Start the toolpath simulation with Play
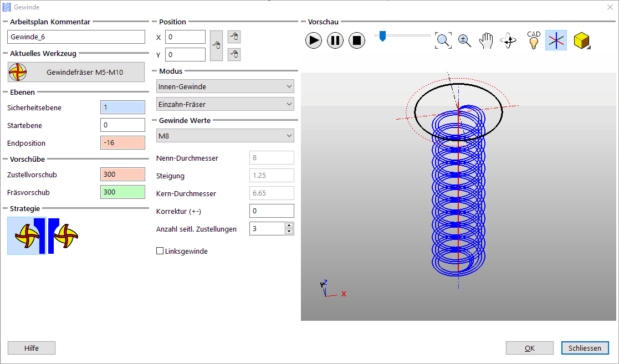 pyautogui.click(x=314, y=40)
